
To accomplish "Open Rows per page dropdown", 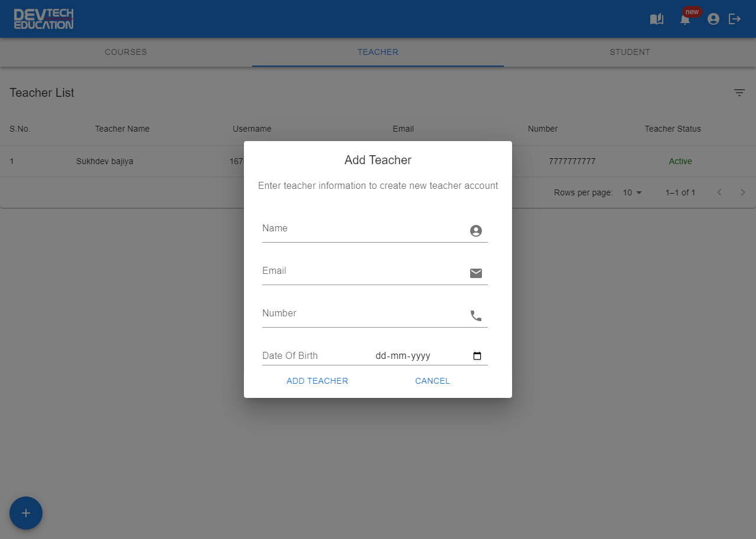I will point(633,192).
